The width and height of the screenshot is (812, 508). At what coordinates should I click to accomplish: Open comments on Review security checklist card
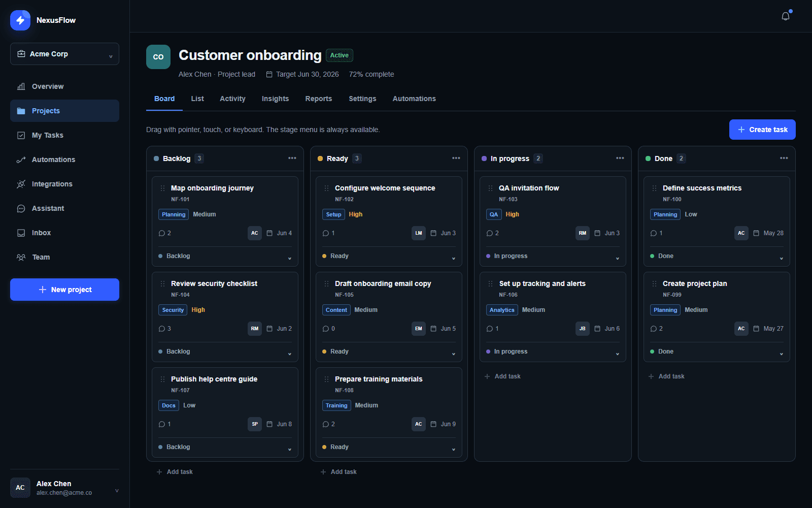(164, 329)
